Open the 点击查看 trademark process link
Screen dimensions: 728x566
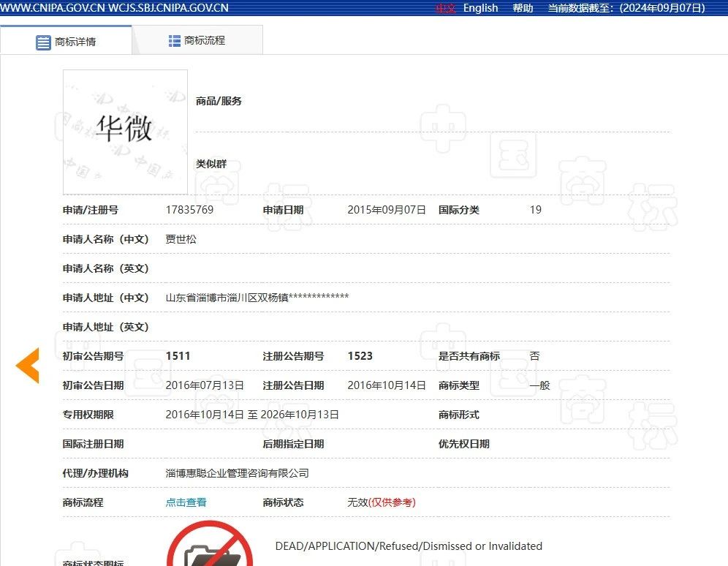186,502
